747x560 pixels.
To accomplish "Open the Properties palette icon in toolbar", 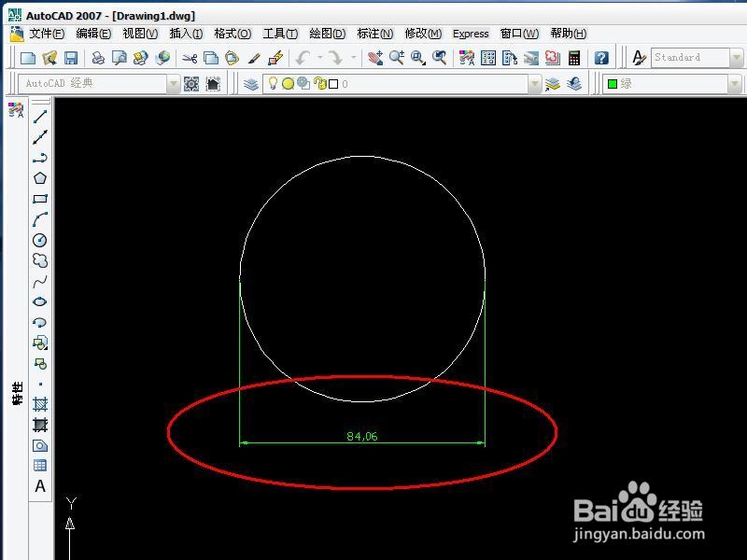I will (466, 58).
